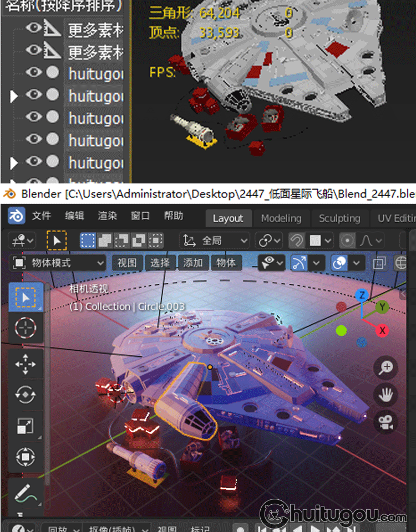Click the Intersect Selection mode icon
Image resolution: width=416 pixels, height=532 pixels.
click(156, 241)
